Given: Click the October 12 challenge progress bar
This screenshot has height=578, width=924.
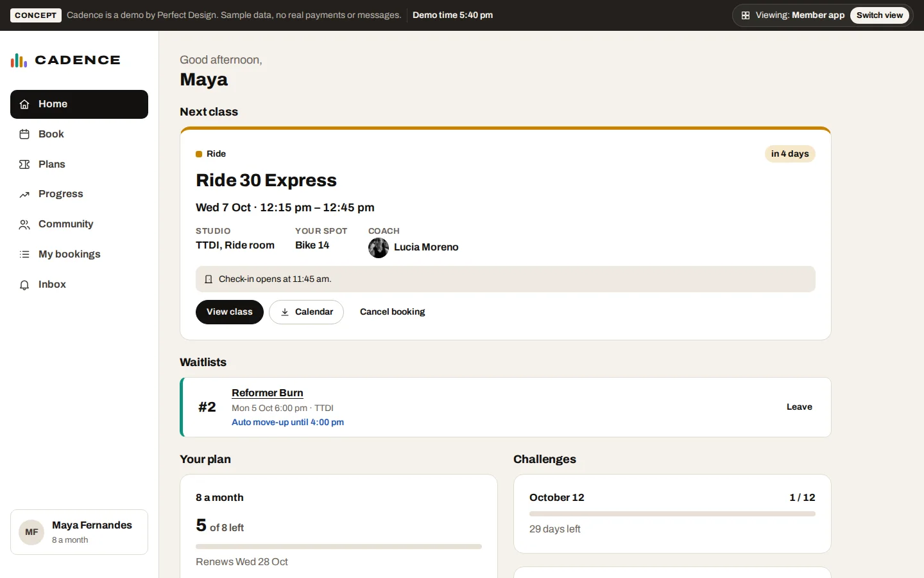Looking at the screenshot, I should pos(672,514).
